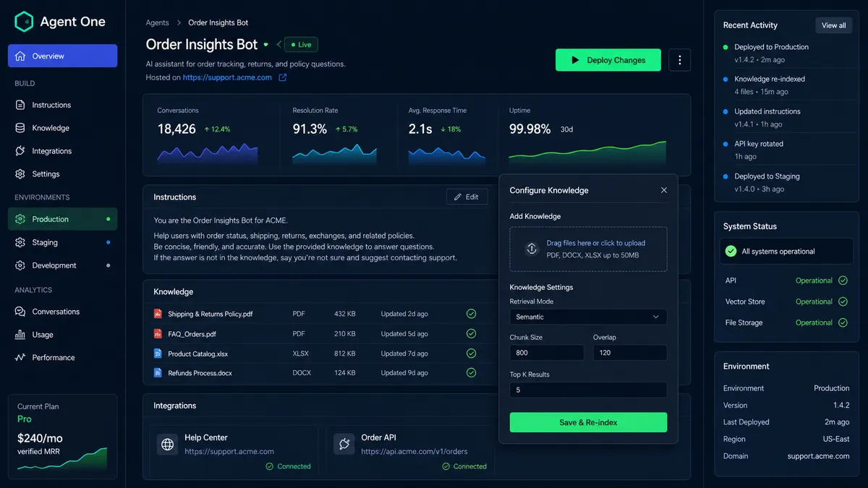This screenshot has height=488, width=868.
Task: Open the Retrieval Mode Semantic dropdown
Action: pos(588,317)
